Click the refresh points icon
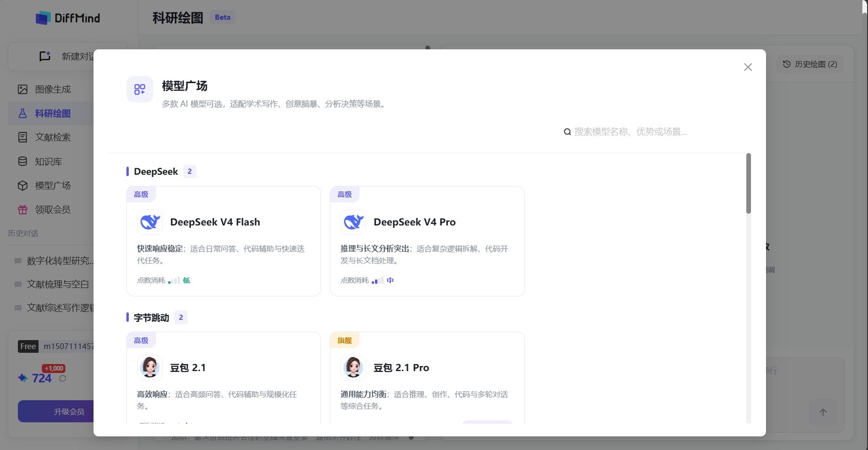The width and height of the screenshot is (868, 450). point(63,378)
